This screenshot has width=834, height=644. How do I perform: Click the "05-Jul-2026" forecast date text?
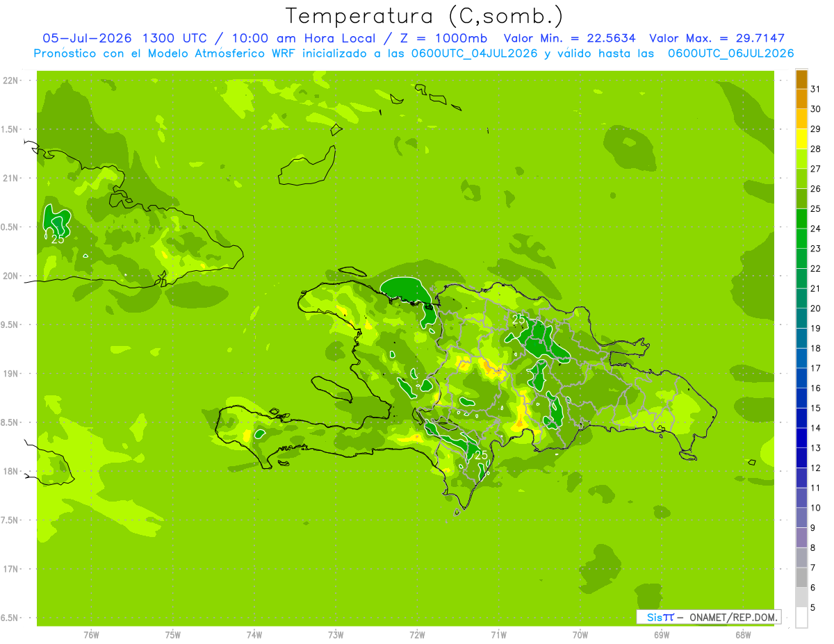tap(88, 38)
